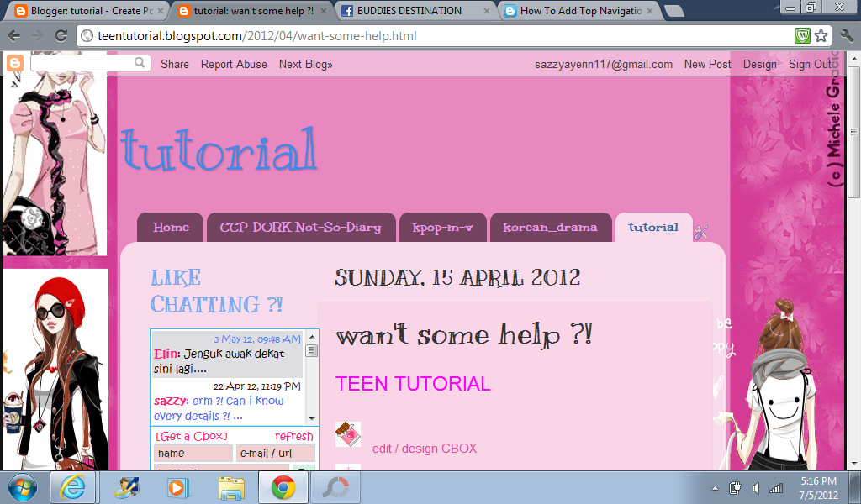Screen dimensions: 861x504
Task: Open the Chrome wrench settings menu
Action: tap(846, 36)
